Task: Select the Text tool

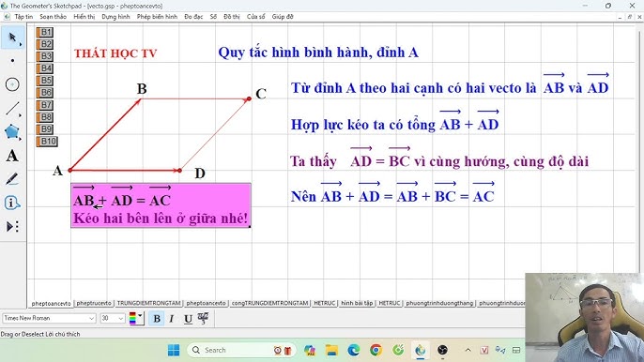Action: 13,156
